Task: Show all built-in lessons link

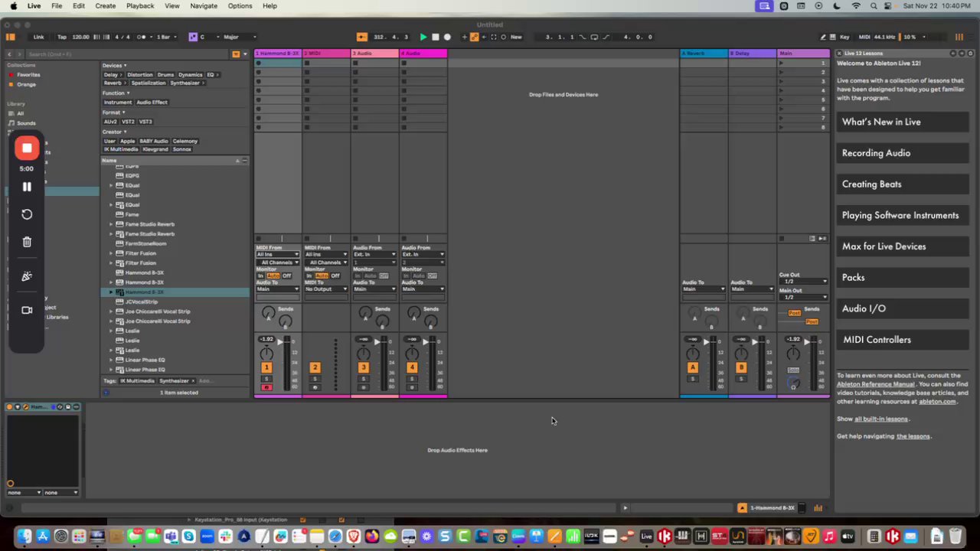Action: (x=881, y=419)
